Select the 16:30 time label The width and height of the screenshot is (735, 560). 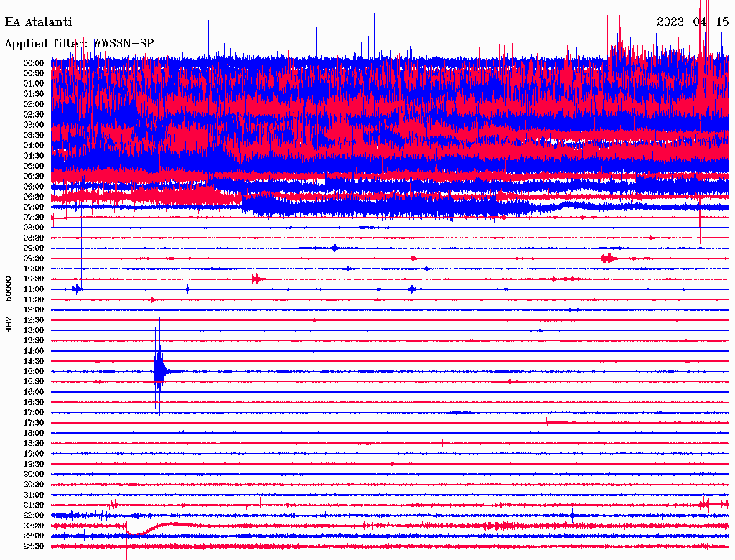[x=34, y=403]
